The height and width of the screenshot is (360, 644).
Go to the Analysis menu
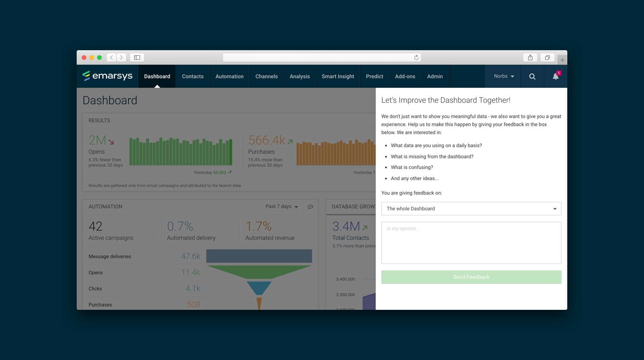pos(299,77)
